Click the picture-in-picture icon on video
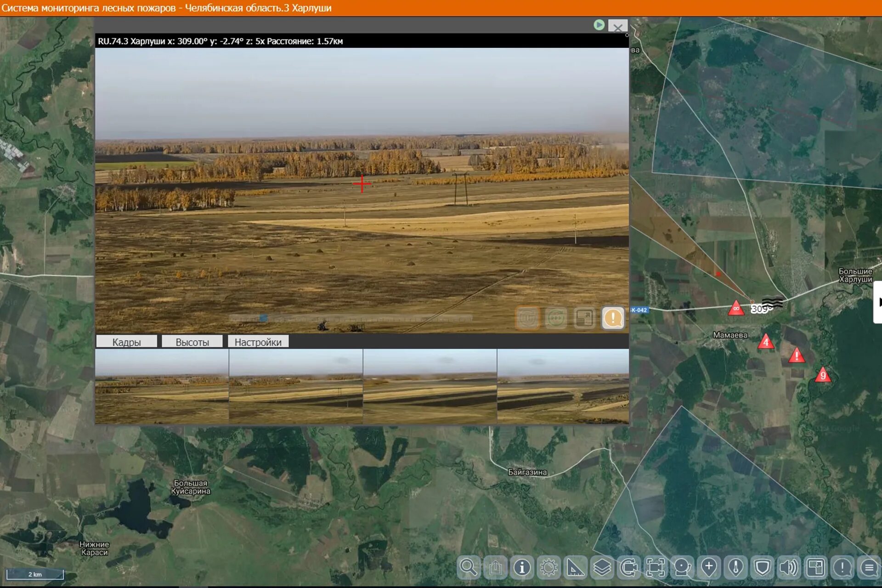 point(584,318)
